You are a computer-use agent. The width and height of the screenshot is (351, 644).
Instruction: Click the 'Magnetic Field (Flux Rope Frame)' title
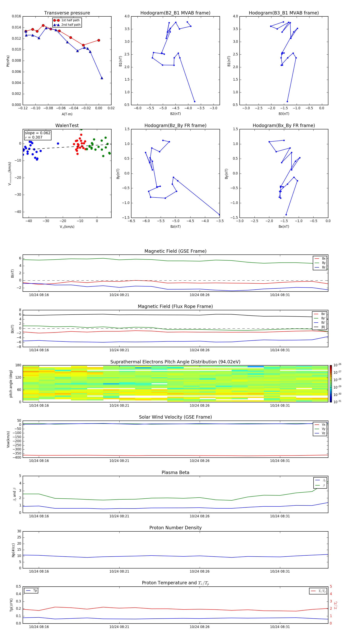(175, 307)
